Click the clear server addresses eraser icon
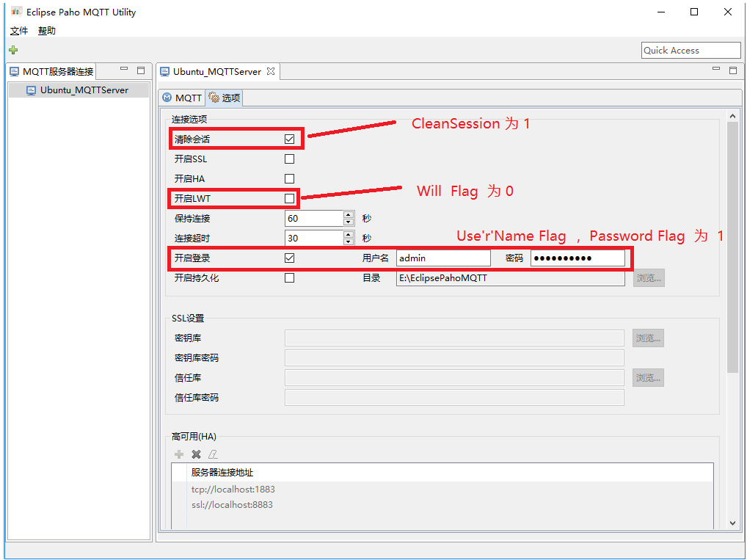Viewport: 747px width, 560px height. pyautogui.click(x=213, y=454)
